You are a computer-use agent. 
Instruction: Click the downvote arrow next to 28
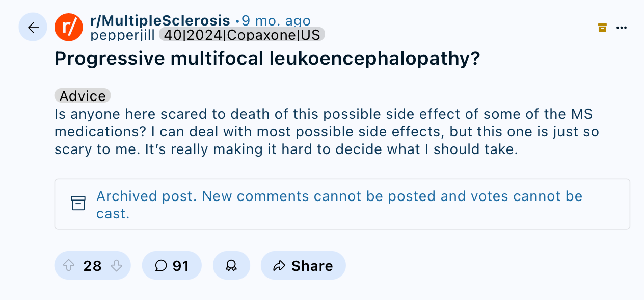(116, 266)
